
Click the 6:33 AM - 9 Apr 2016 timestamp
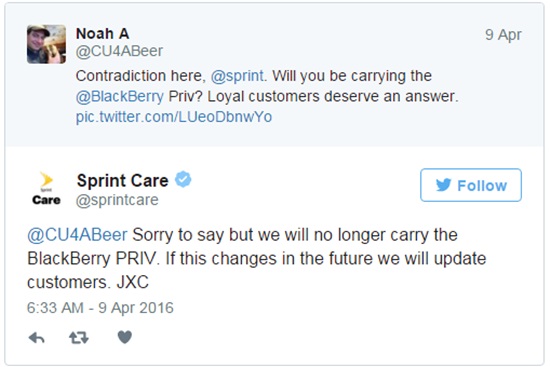(x=100, y=308)
